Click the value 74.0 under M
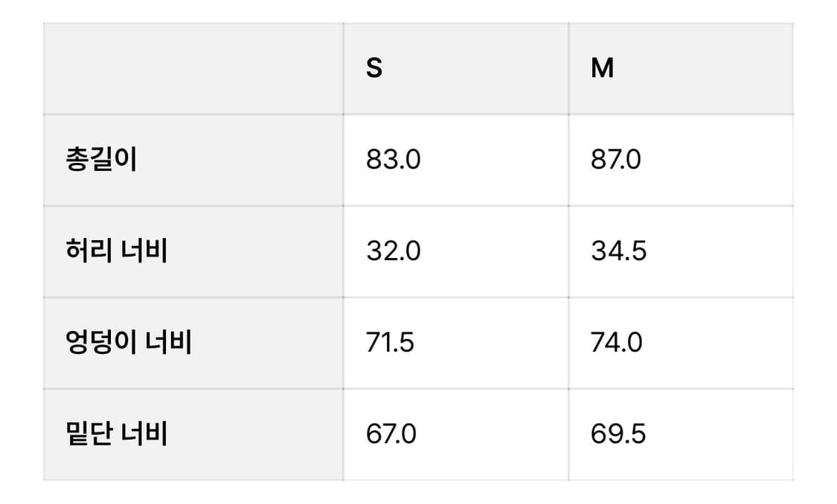This screenshot has height=504, width=837. (x=617, y=343)
